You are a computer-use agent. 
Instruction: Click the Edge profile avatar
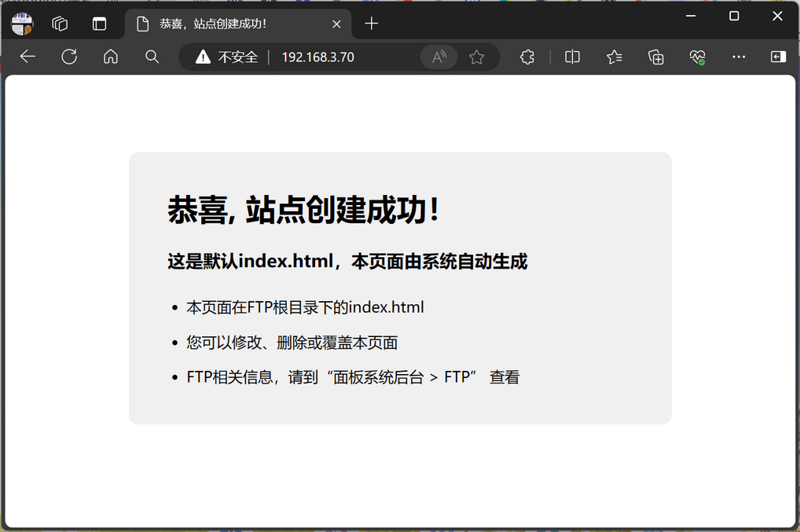pos(22,24)
